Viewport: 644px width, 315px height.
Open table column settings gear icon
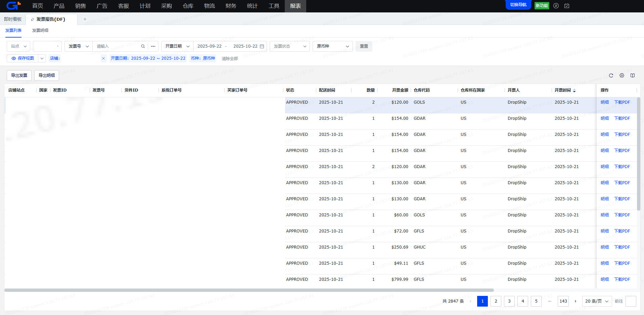coord(622,75)
